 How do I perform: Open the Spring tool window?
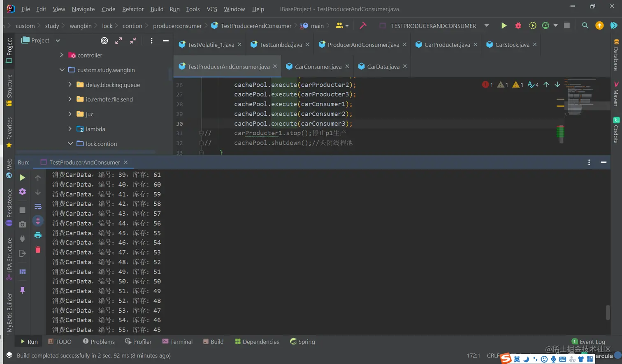click(x=302, y=341)
